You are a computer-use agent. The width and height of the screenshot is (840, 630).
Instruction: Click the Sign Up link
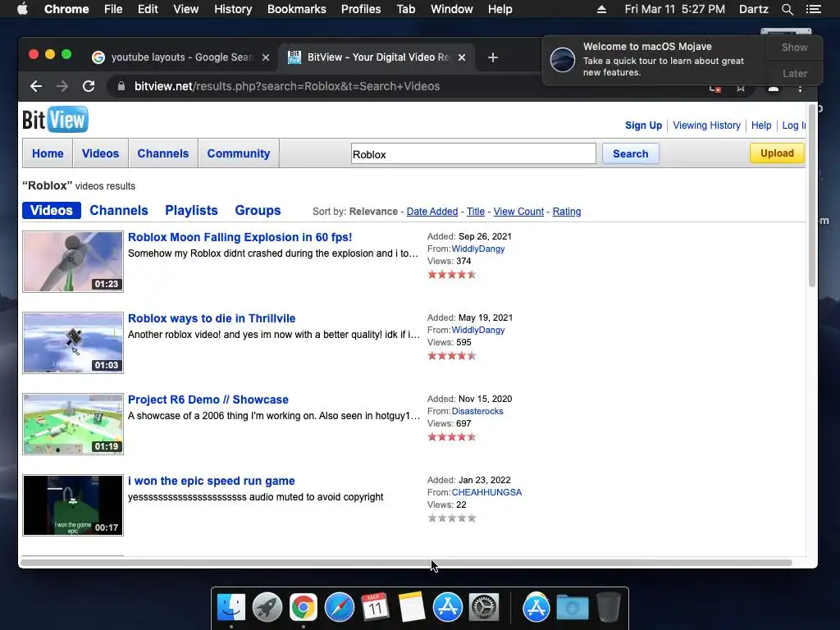click(643, 126)
